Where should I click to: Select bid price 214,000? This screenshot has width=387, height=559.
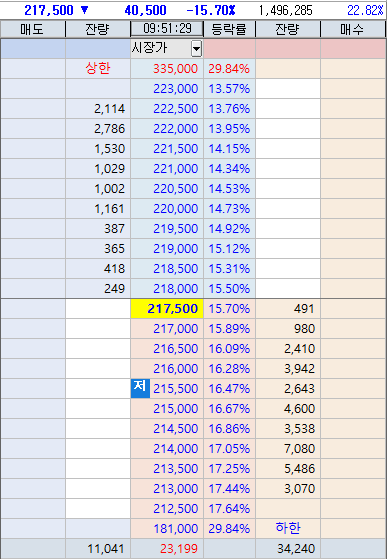pos(175,448)
